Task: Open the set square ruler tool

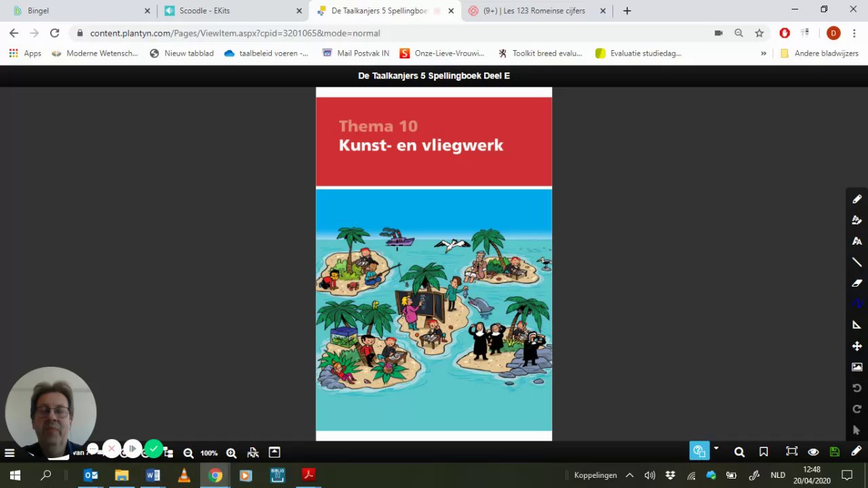Action: [x=856, y=325]
